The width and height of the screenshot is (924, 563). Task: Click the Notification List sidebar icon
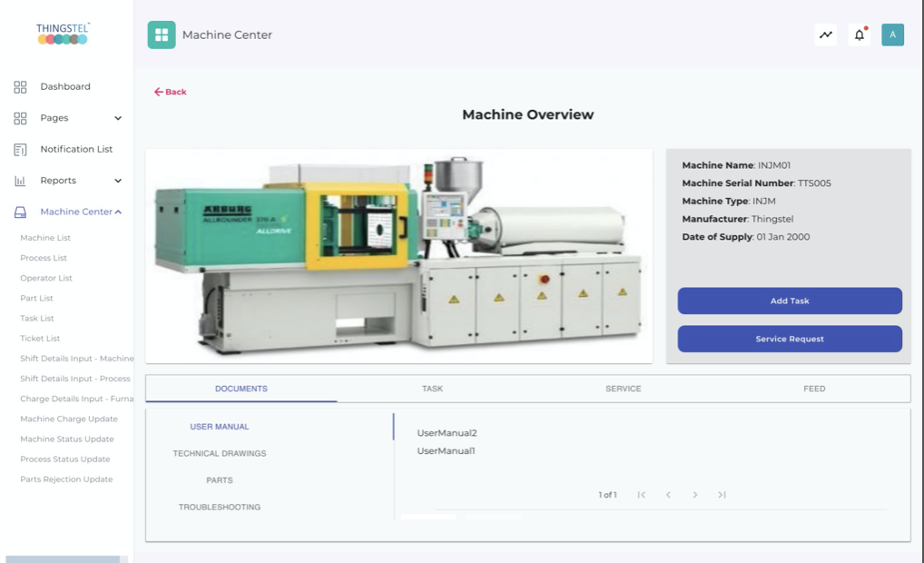[x=20, y=150]
